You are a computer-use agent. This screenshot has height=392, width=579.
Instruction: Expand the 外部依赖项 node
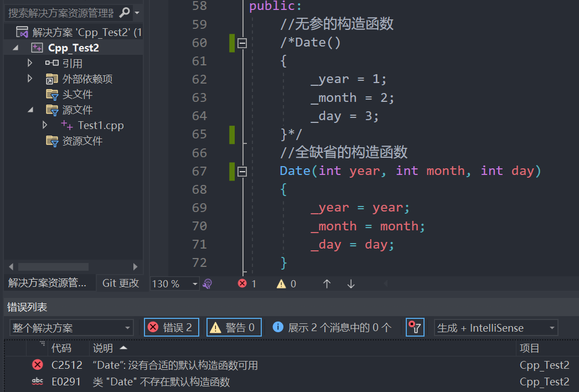[x=30, y=79]
